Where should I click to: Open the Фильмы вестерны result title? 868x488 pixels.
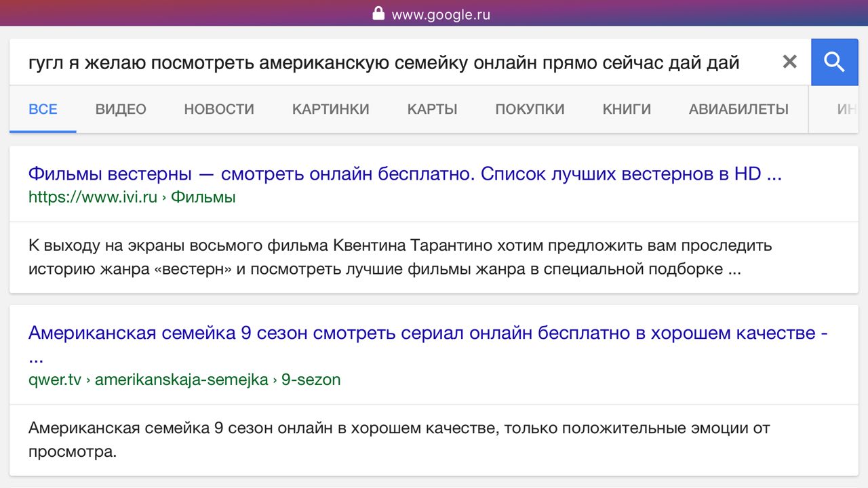tap(405, 174)
